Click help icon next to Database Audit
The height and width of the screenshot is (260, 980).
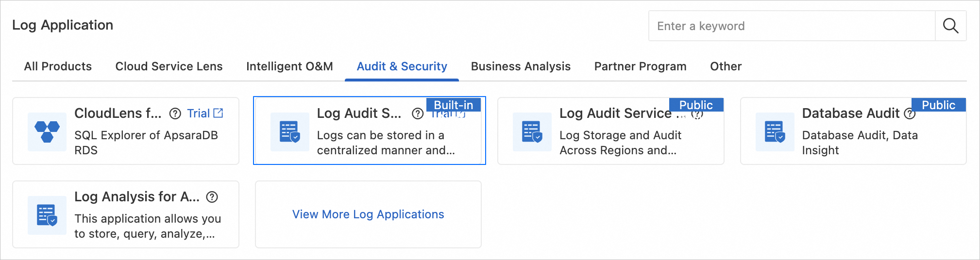tap(910, 114)
